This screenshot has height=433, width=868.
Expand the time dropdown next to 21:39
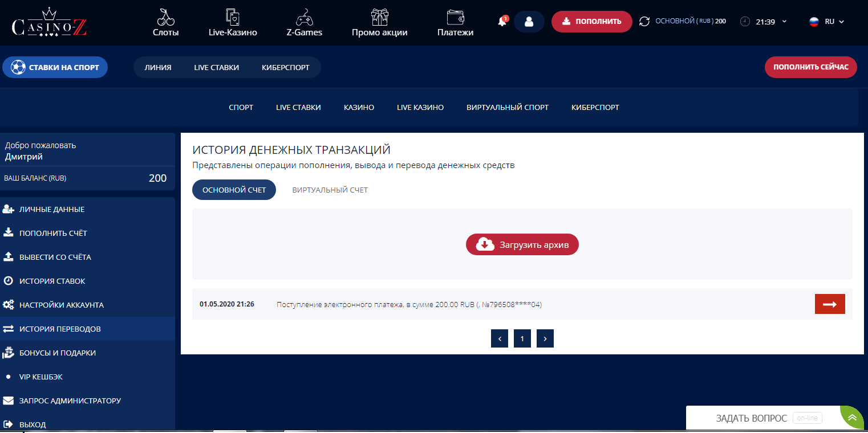[785, 21]
